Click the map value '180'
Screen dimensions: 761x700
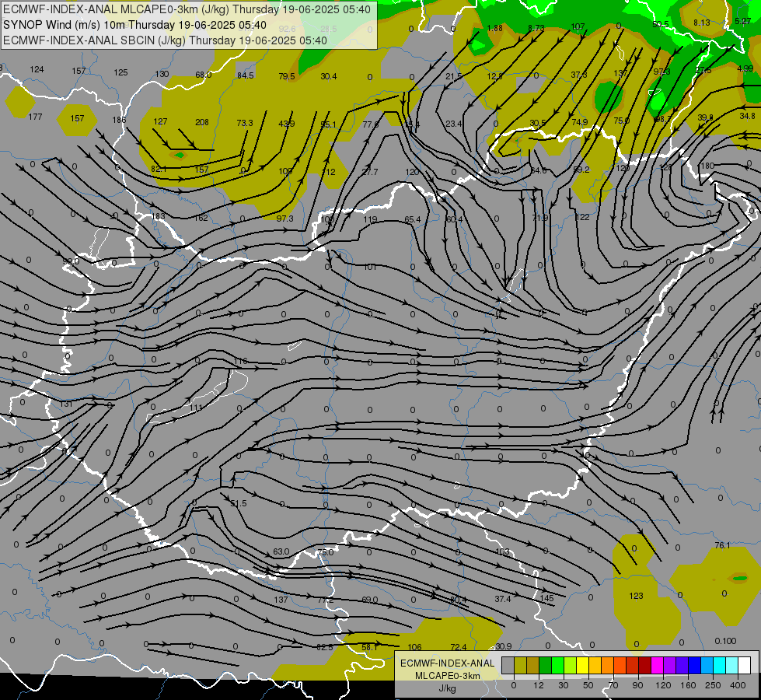tap(707, 166)
